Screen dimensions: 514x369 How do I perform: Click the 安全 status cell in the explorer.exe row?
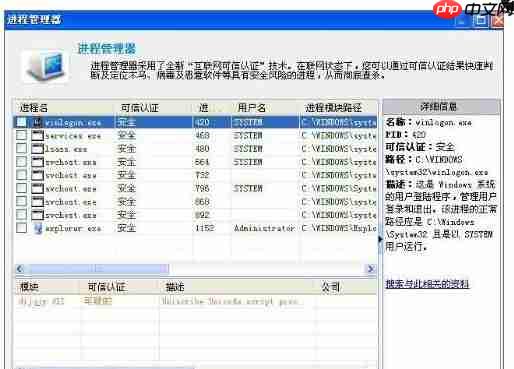pyautogui.click(x=127, y=228)
